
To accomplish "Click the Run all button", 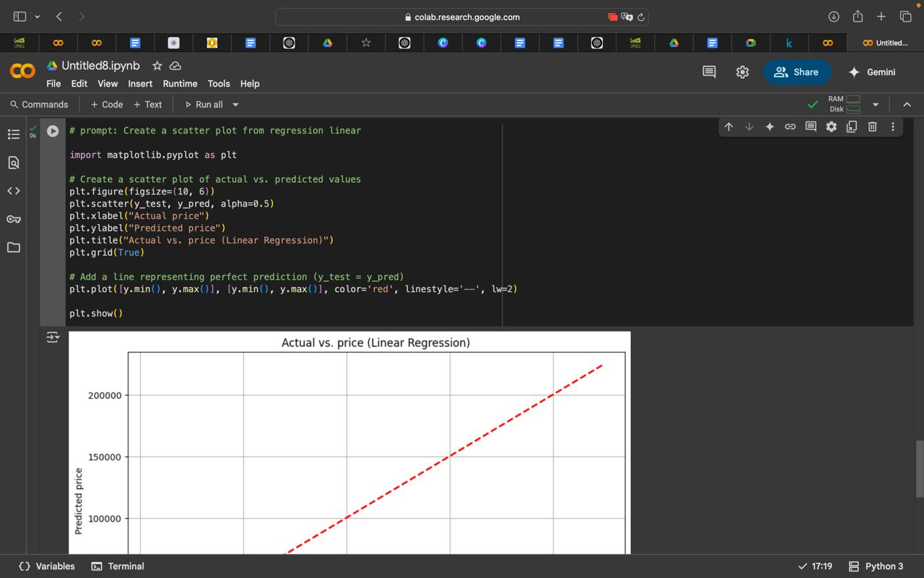I will (x=204, y=105).
